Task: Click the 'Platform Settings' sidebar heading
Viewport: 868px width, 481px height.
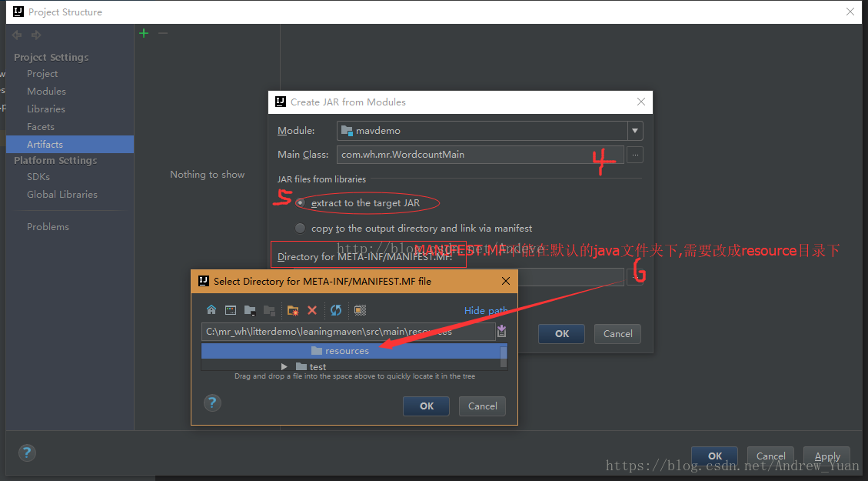Action: [x=55, y=160]
